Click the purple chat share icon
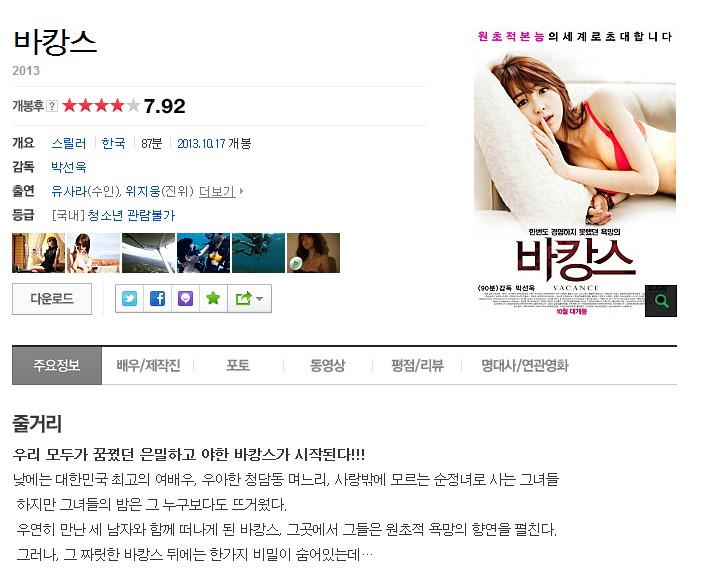The height and width of the screenshot is (579, 707). (x=185, y=299)
